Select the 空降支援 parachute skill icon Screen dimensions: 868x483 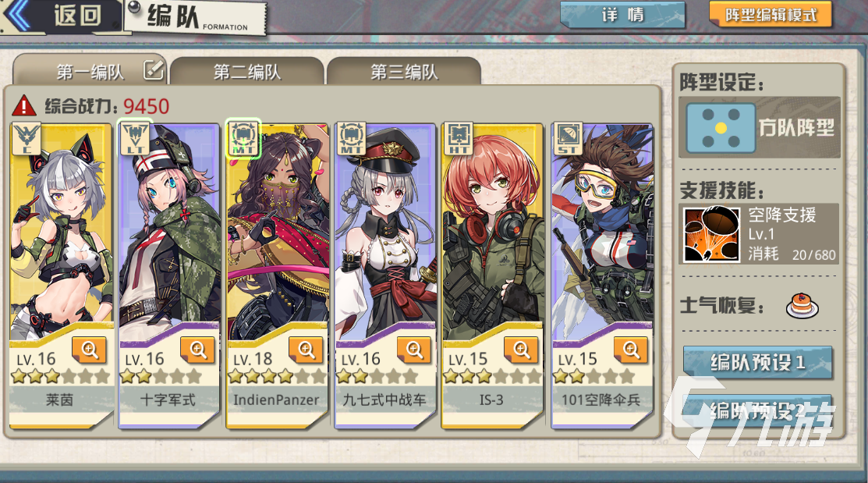coord(711,234)
